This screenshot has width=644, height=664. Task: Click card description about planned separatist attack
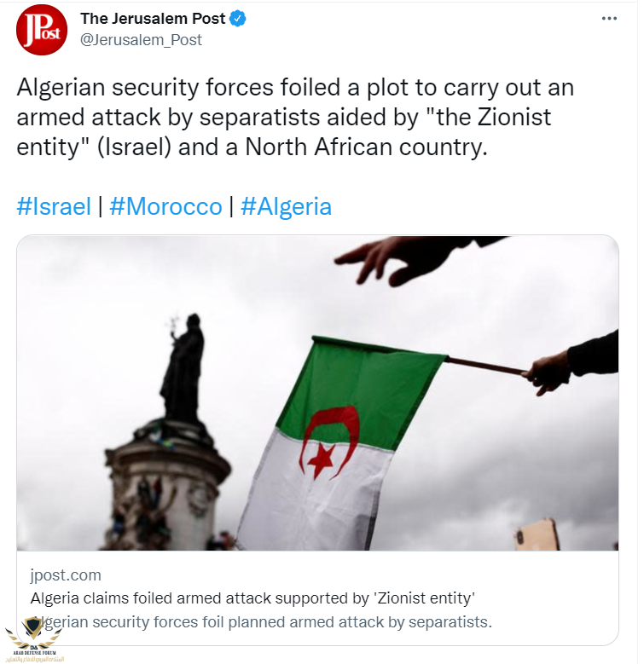coord(264,621)
